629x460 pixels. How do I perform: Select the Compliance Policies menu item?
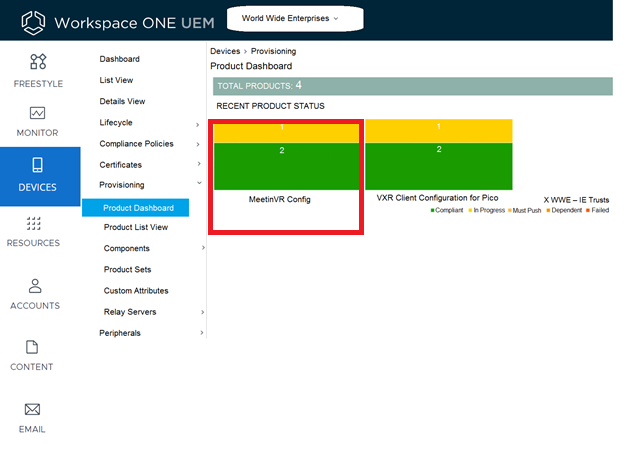(x=136, y=144)
